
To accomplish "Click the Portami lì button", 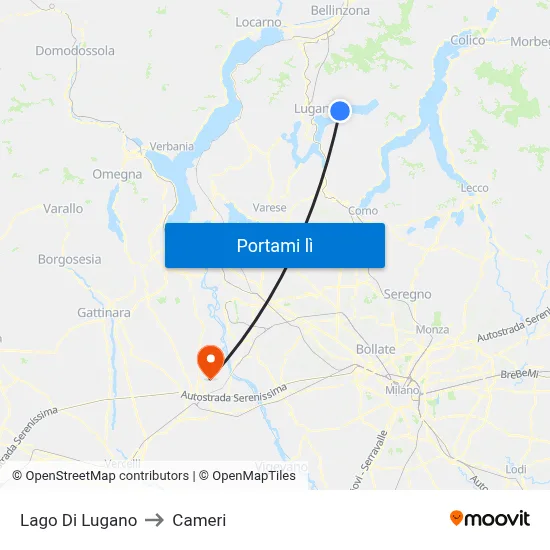I will (x=275, y=246).
